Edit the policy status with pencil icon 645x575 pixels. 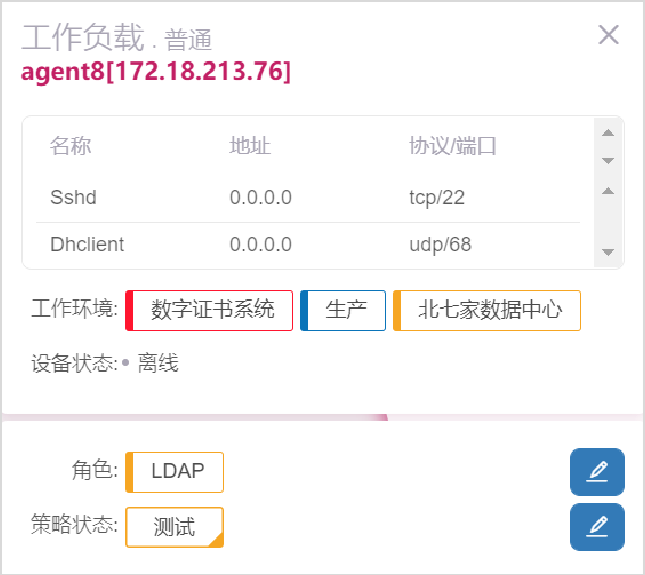tap(597, 527)
